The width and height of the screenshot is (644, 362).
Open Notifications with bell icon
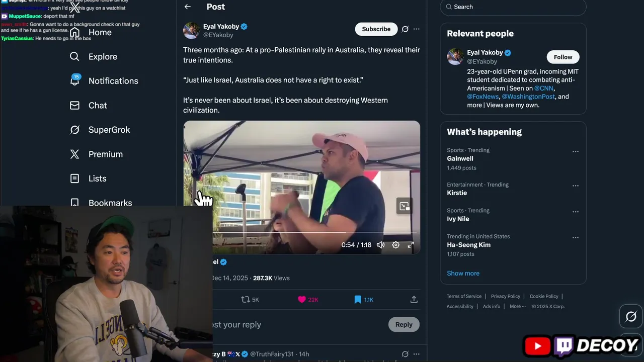click(75, 80)
